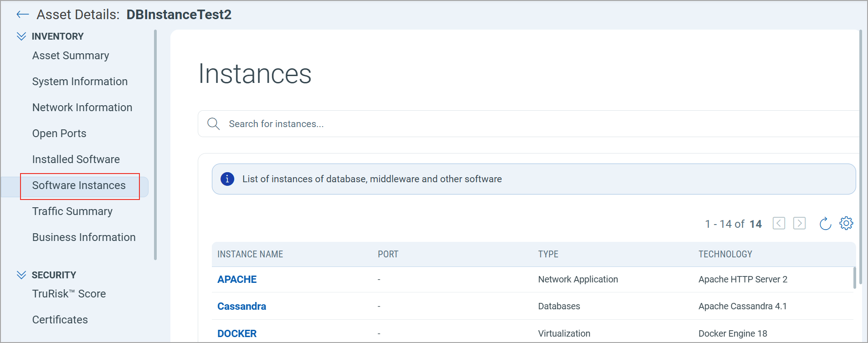The width and height of the screenshot is (868, 343).
Task: Click the Search for instances field
Action: [x=529, y=124]
